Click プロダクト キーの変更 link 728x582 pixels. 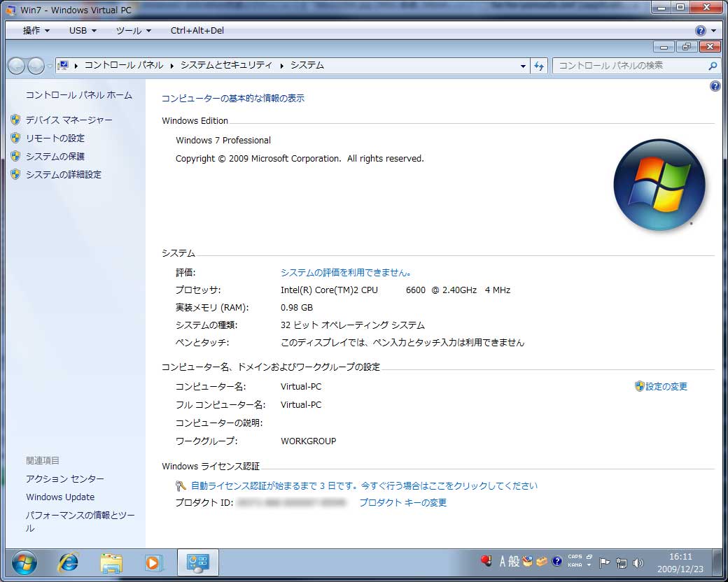click(x=403, y=503)
